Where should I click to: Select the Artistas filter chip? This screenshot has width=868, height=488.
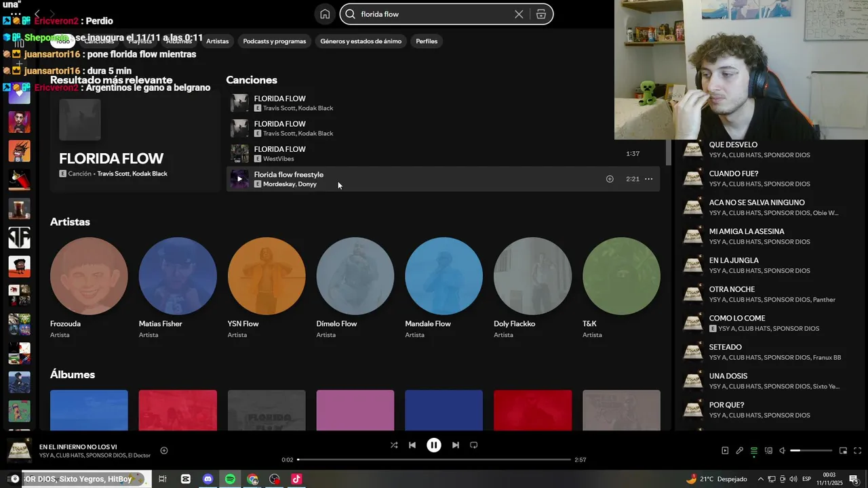pyautogui.click(x=218, y=41)
